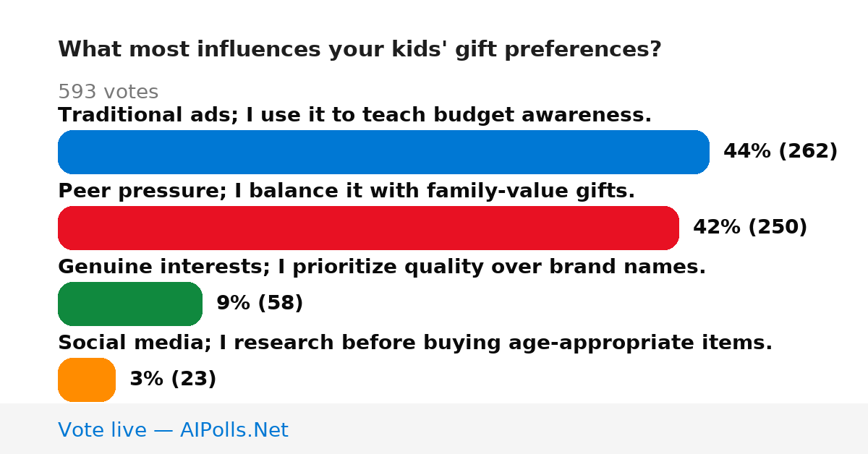
Task: Click the gray footer bar area
Action: coord(434,429)
